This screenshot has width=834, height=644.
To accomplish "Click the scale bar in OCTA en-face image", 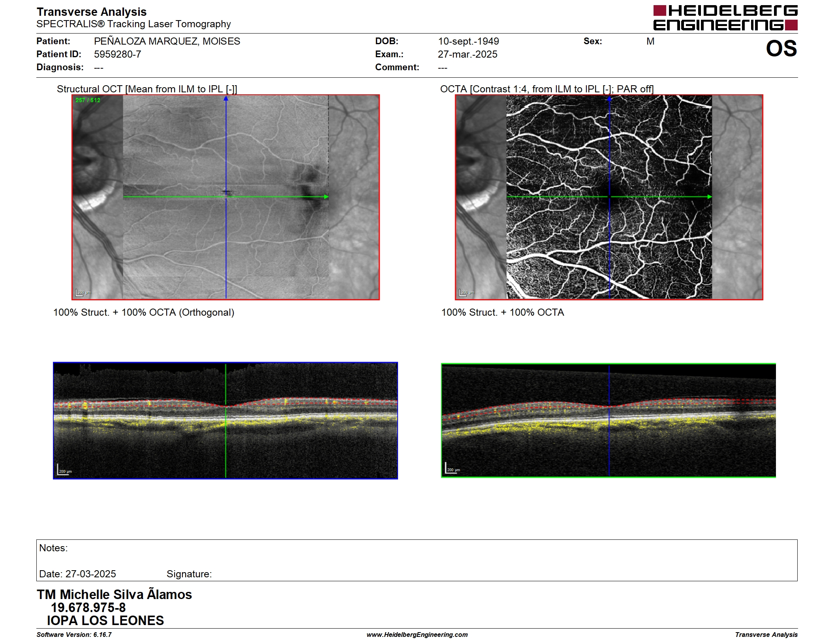I will 466,292.
